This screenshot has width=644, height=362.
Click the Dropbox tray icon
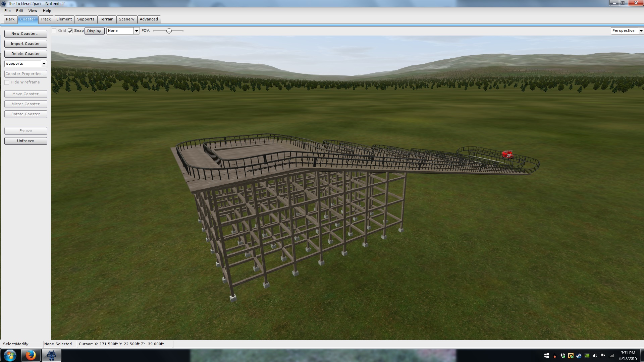coord(563,356)
